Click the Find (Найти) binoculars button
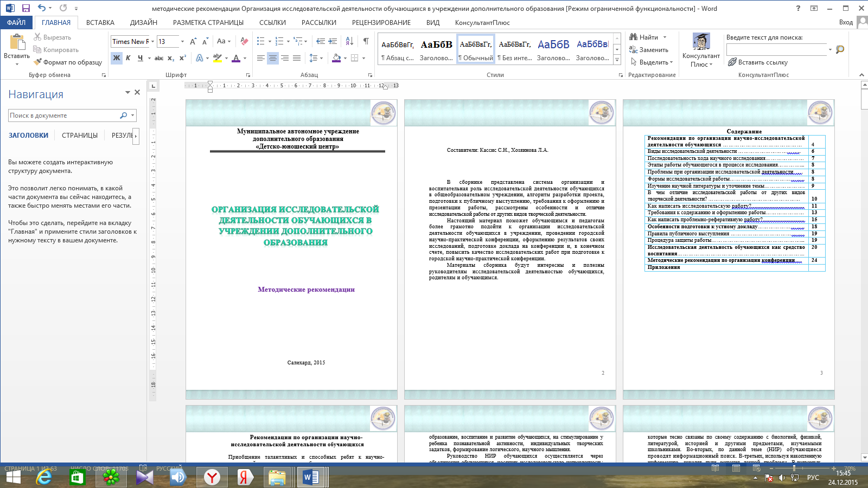This screenshot has width=868, height=488. pos(643,37)
